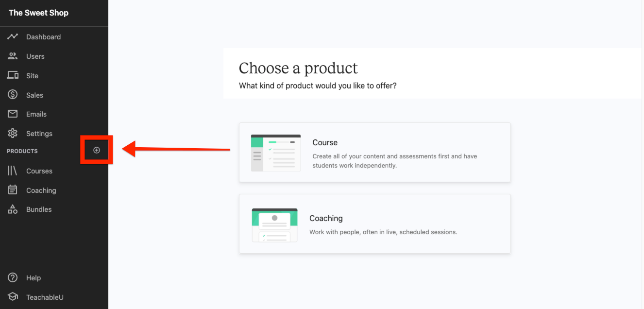Image resolution: width=644 pixels, height=309 pixels.
Task: Click the Bundles shapes icon
Action: click(x=13, y=209)
